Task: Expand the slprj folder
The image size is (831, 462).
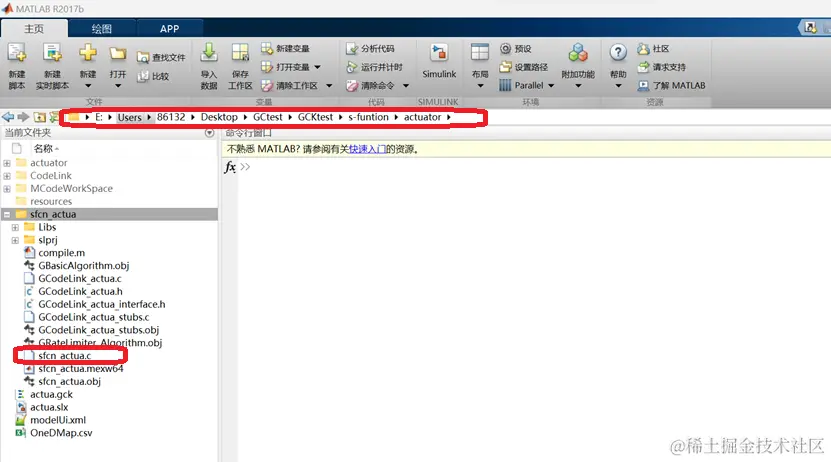Action: pyautogui.click(x=15, y=241)
